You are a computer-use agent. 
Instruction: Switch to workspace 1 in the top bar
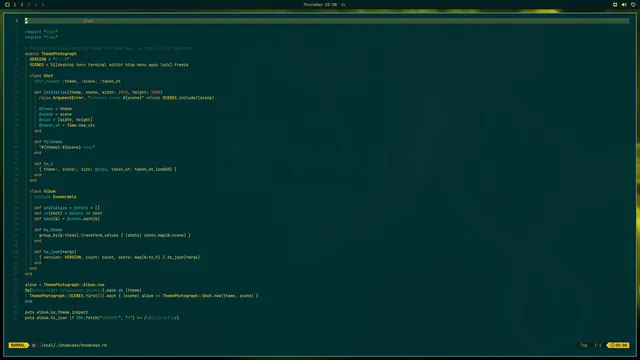tap(15, 4)
